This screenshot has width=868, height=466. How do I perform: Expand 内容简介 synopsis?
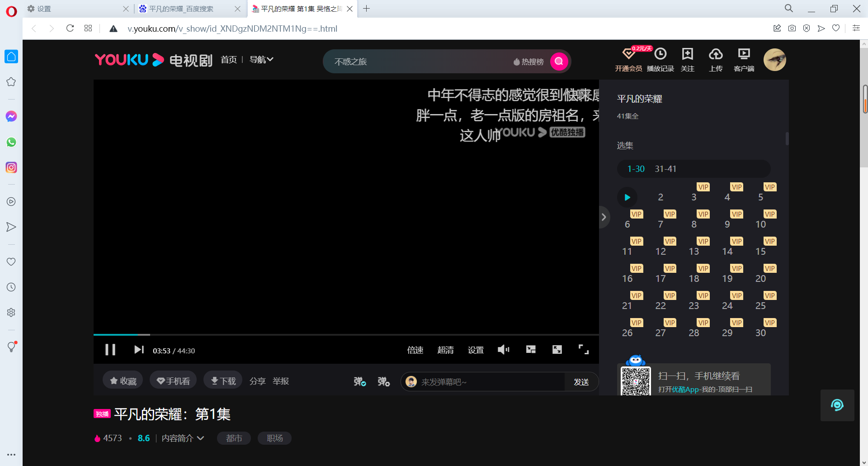point(183,438)
